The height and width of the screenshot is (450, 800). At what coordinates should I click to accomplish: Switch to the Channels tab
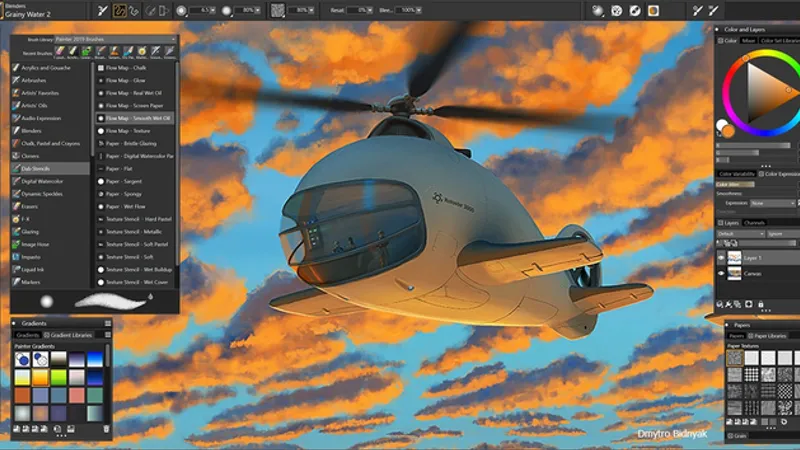point(755,223)
